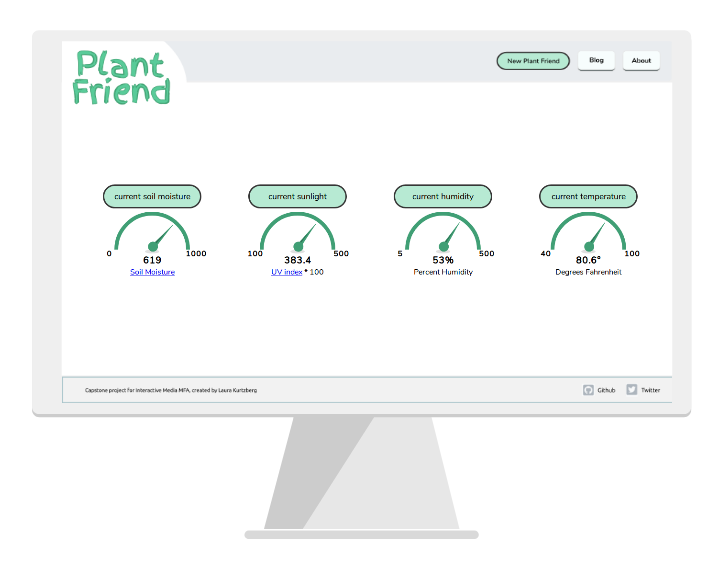Follow the UV index link
This screenshot has height=571, width=722.
pos(286,272)
